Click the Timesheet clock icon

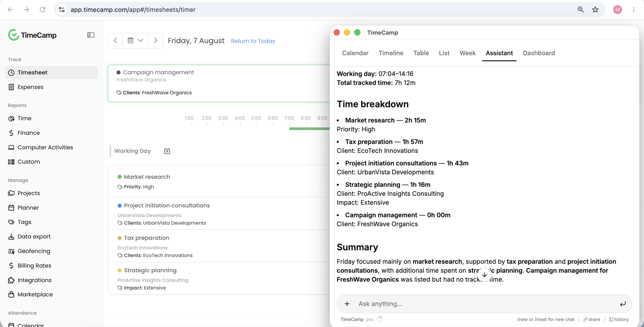[11, 73]
